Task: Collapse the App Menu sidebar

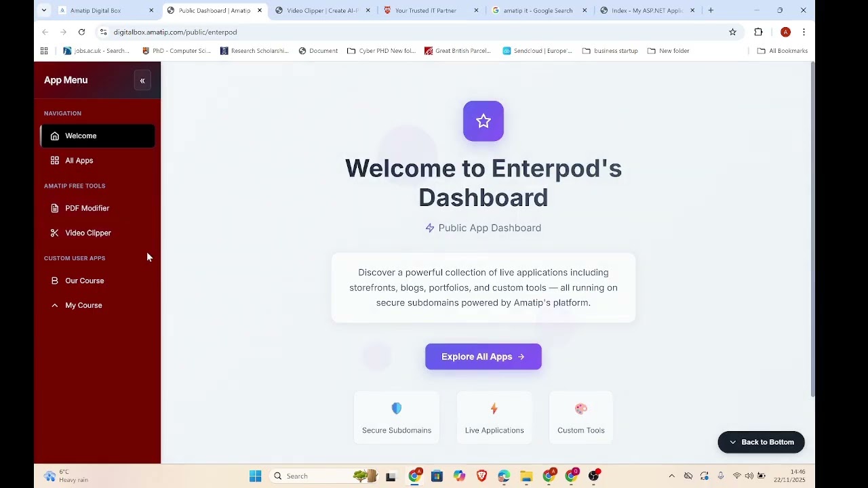Action: pyautogui.click(x=142, y=81)
